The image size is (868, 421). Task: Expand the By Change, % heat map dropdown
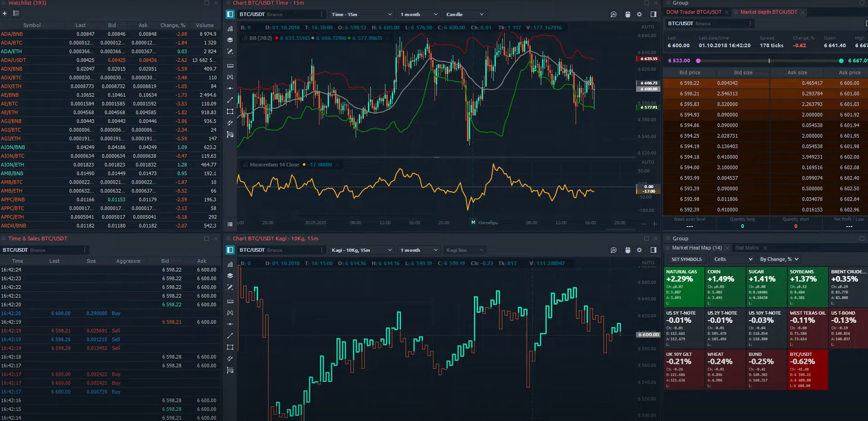(779, 259)
